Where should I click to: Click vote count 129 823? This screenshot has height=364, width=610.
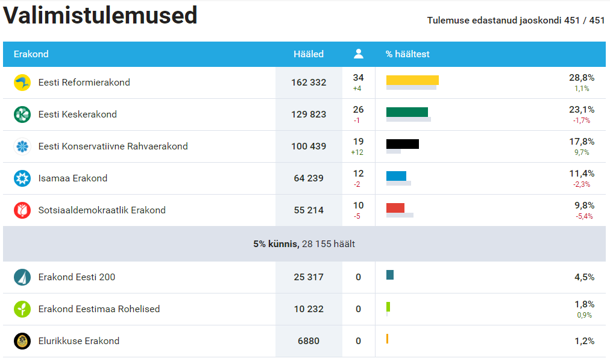coord(309,115)
